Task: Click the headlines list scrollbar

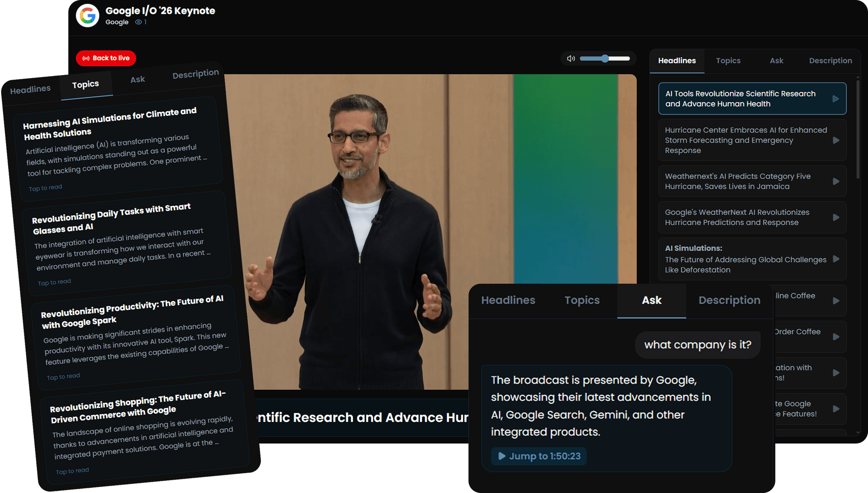Action: pyautogui.click(x=858, y=130)
